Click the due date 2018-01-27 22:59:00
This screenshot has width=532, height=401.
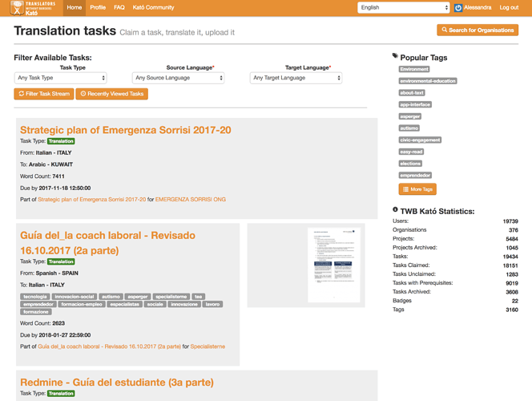click(64, 334)
